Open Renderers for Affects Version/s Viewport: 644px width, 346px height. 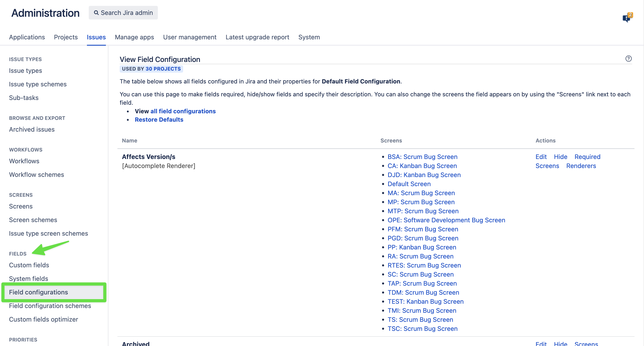tap(581, 166)
